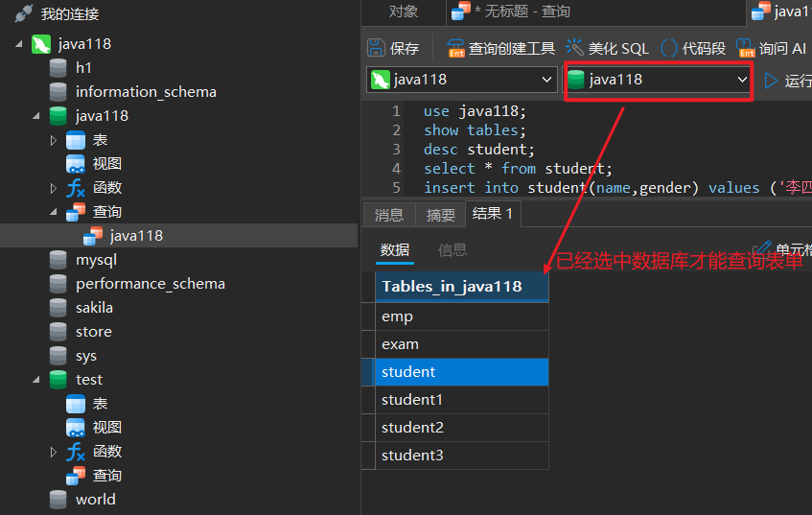Switch to the 信息 sub-tab
812x515 pixels.
click(x=452, y=249)
